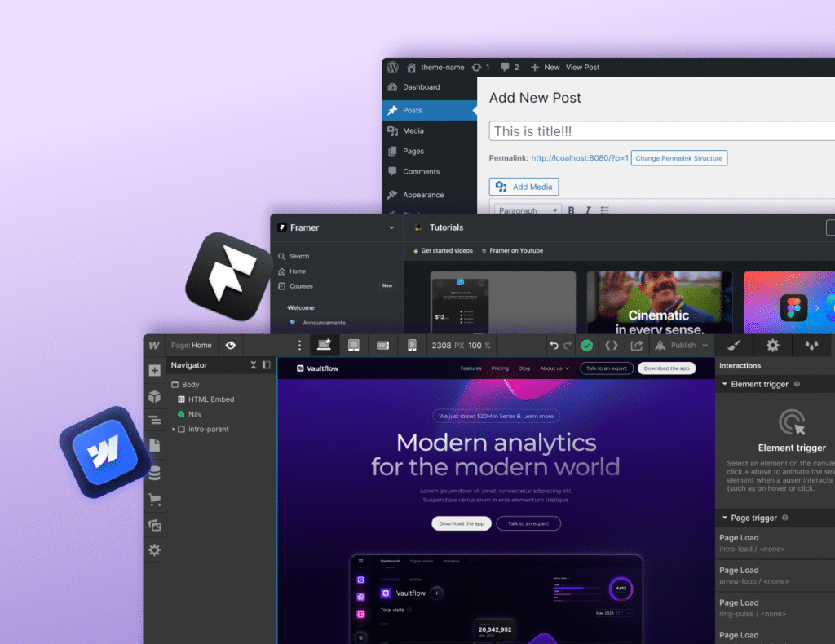Open the Element Settings gear panel in Webflow
Image resolution: width=835 pixels, height=644 pixels.
(773, 346)
